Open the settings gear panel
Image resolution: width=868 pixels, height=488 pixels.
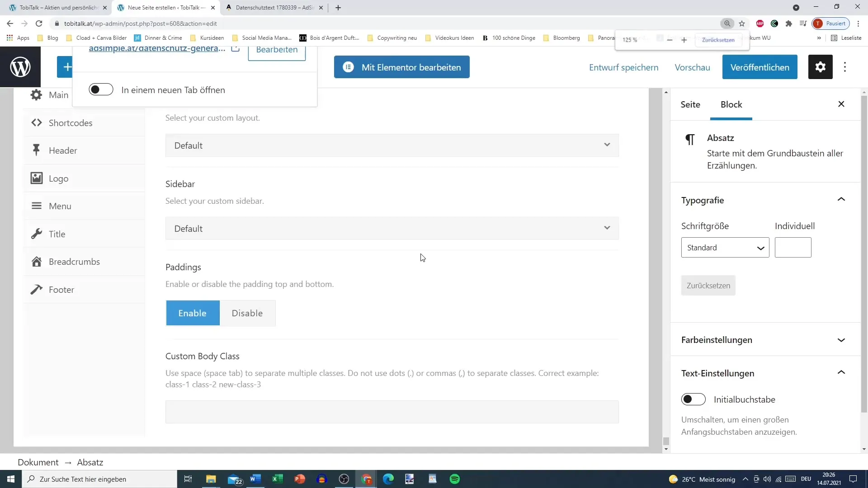[x=820, y=67]
